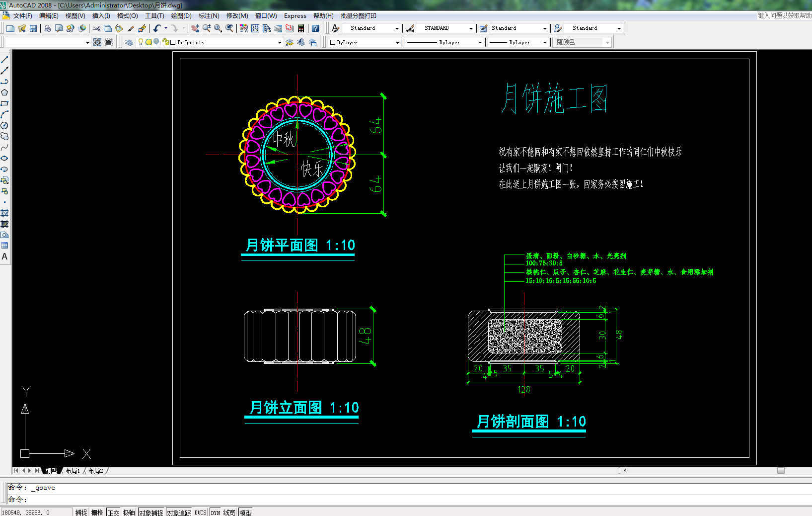Activate the Pan realtime hand tool

(x=195, y=28)
